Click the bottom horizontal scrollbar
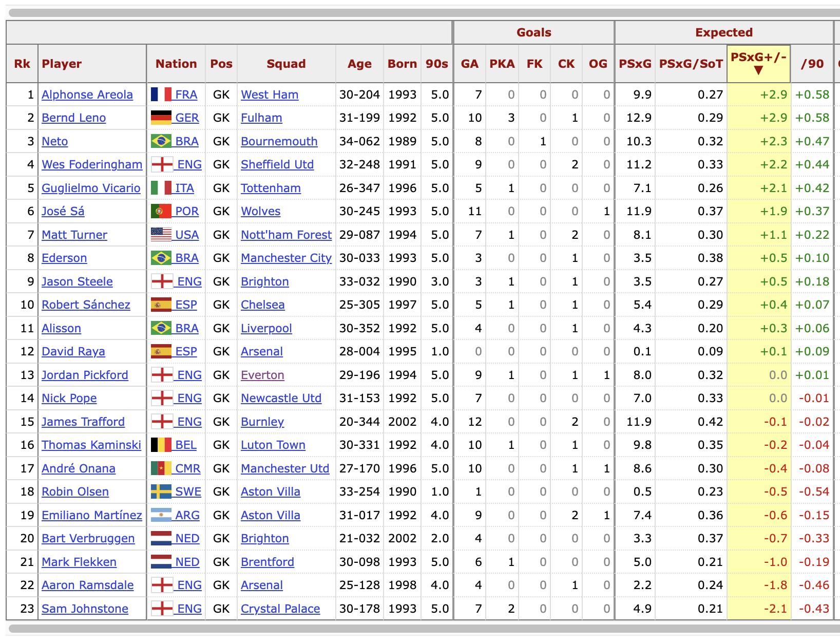This screenshot has height=643, width=840. click(424, 629)
